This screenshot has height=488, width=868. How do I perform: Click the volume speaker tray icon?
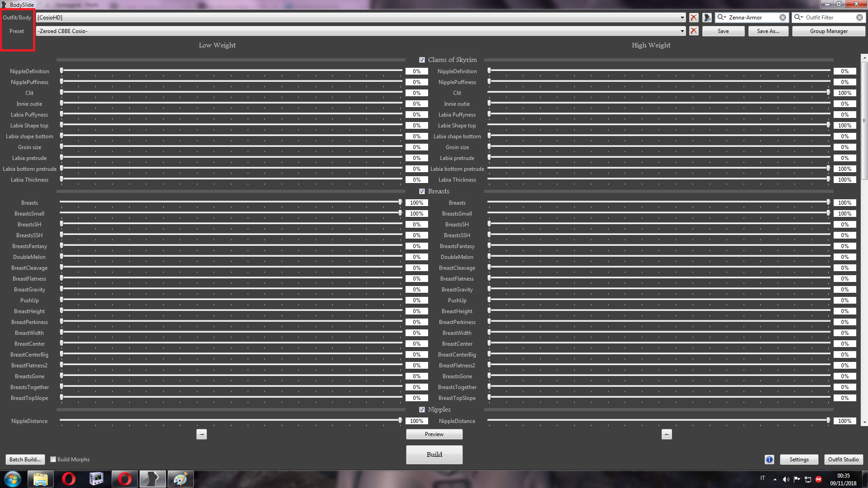(786, 479)
